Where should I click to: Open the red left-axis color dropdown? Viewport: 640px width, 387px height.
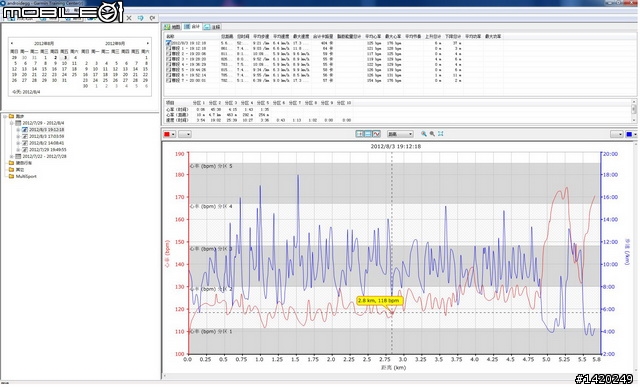pos(169,134)
